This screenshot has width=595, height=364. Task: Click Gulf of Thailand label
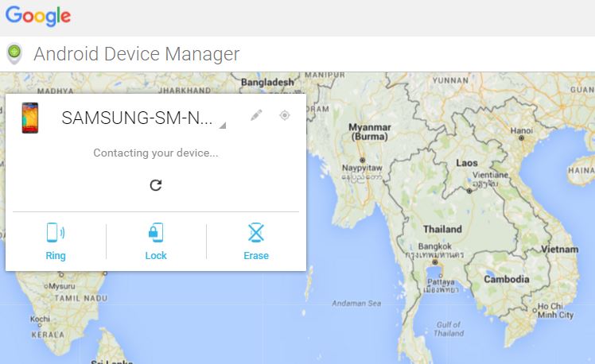[449, 329]
